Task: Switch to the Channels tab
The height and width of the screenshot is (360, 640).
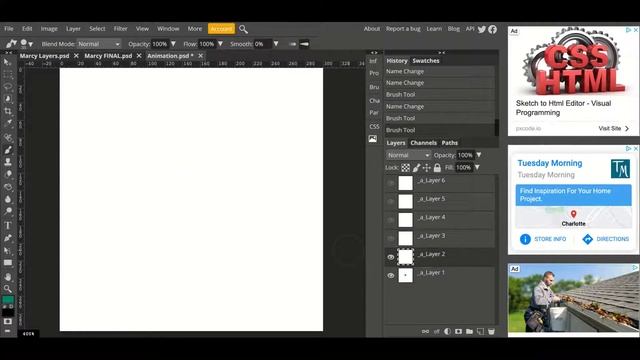Action: click(423, 143)
